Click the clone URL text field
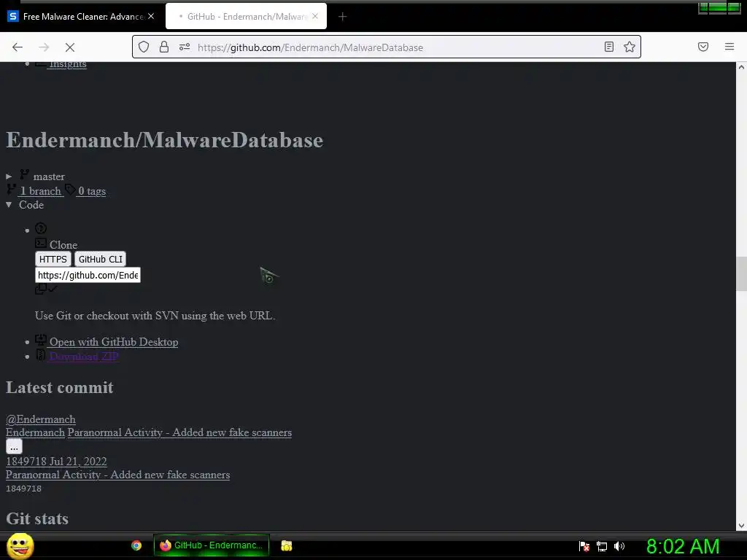Viewport: 747px width, 560px height. 88,275
